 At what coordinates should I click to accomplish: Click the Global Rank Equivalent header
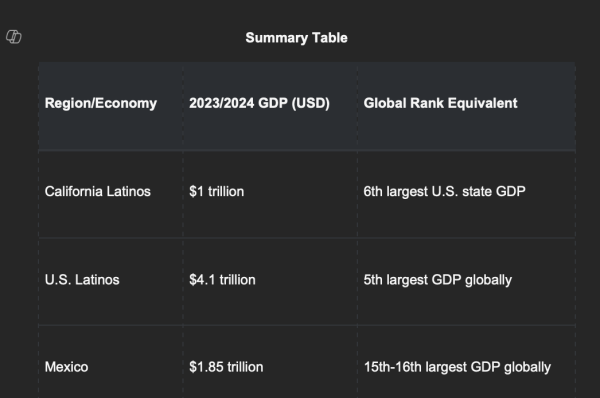pyautogui.click(x=440, y=103)
